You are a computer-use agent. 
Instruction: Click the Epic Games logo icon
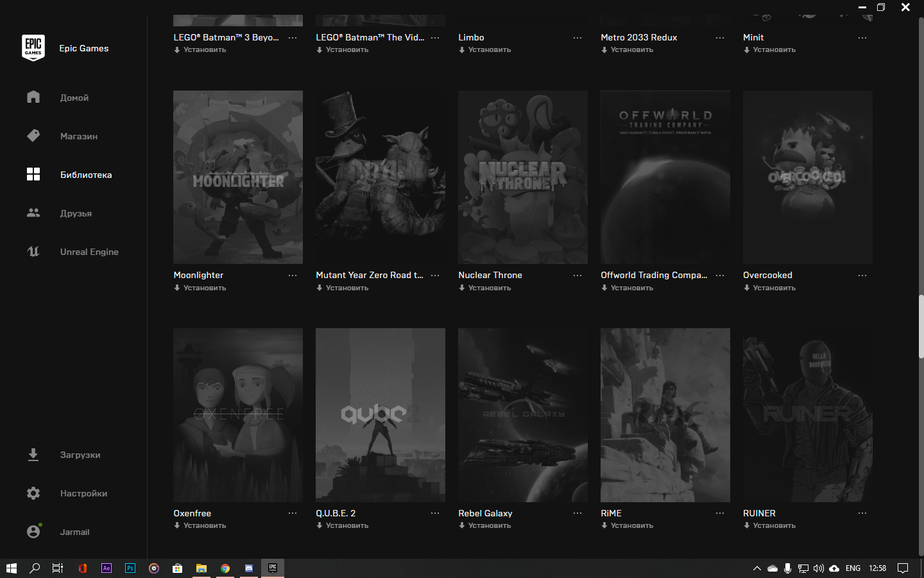pos(33,48)
